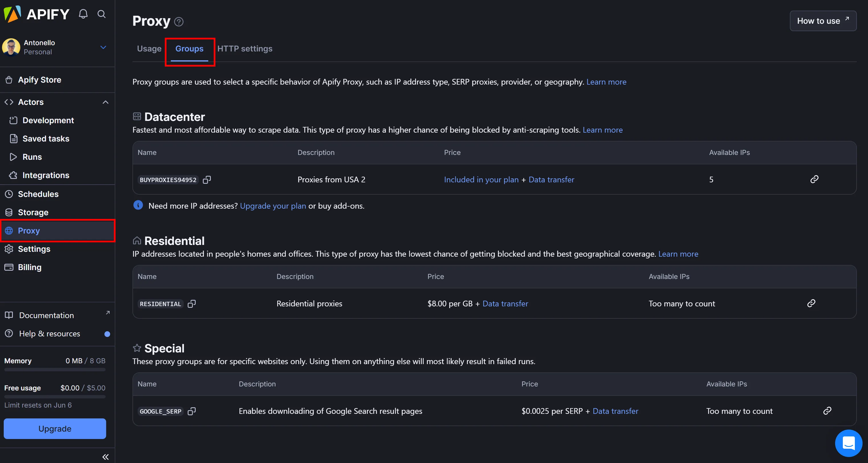The image size is (868, 463).
Task: Click the Free usage progress bar
Action: pyautogui.click(x=55, y=397)
